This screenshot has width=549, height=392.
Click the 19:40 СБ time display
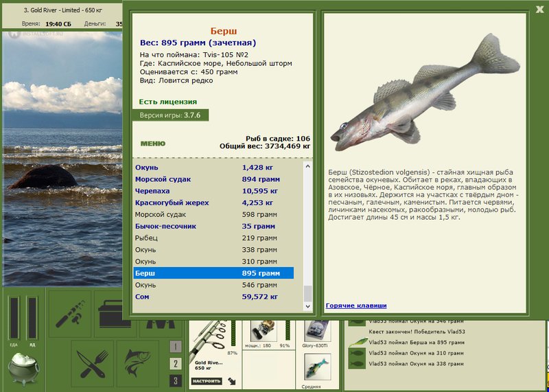[x=58, y=24]
